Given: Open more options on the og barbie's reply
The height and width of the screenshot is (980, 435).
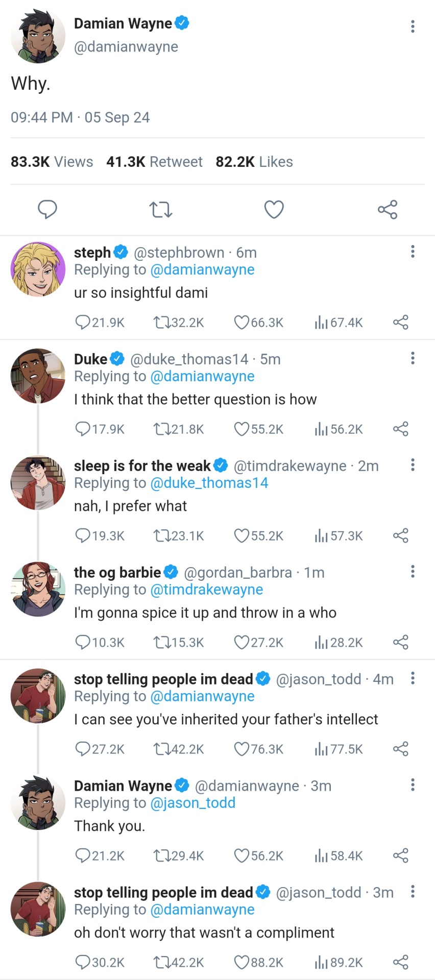Looking at the screenshot, I should [x=413, y=571].
